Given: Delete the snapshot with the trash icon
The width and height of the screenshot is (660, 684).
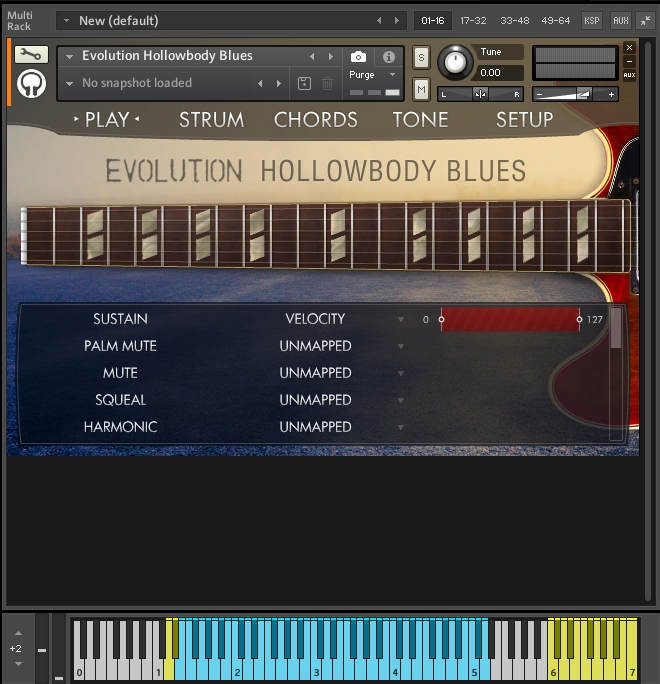Looking at the screenshot, I should coord(327,83).
